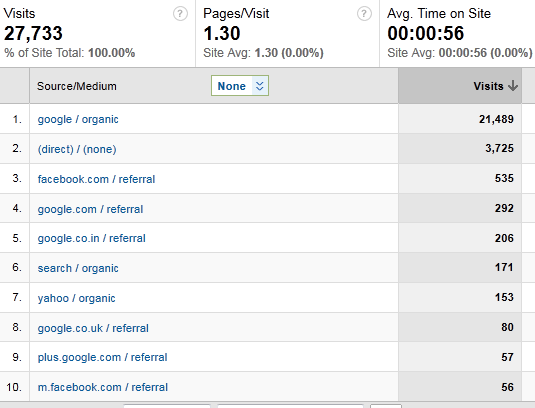535x408 pixels.
Task: Open yahoo / organic link
Action: pos(76,298)
